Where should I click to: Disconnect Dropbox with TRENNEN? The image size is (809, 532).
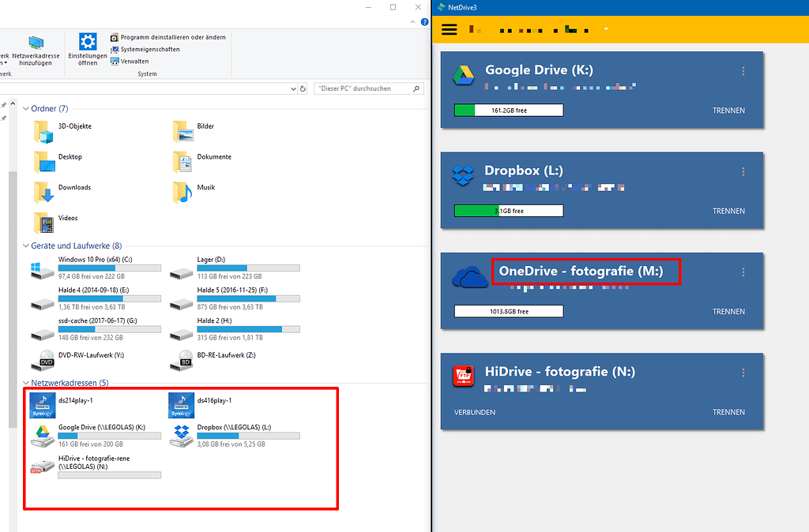pos(728,211)
